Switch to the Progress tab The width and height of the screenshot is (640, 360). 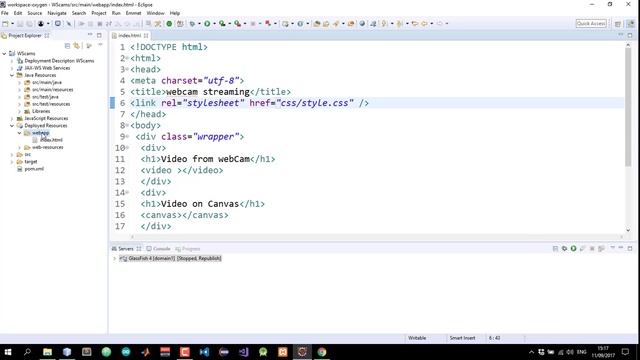click(x=188, y=249)
